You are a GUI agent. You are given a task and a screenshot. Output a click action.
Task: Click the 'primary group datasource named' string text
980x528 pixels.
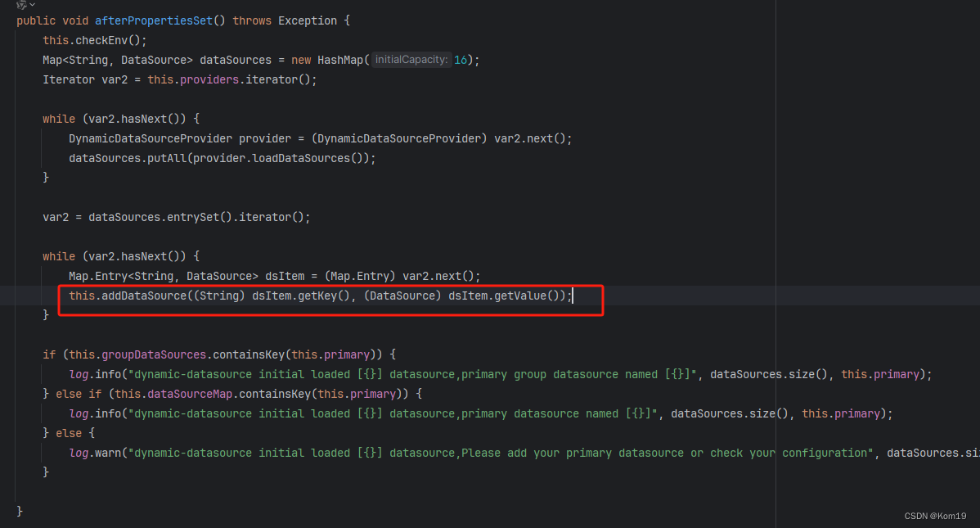pos(560,375)
